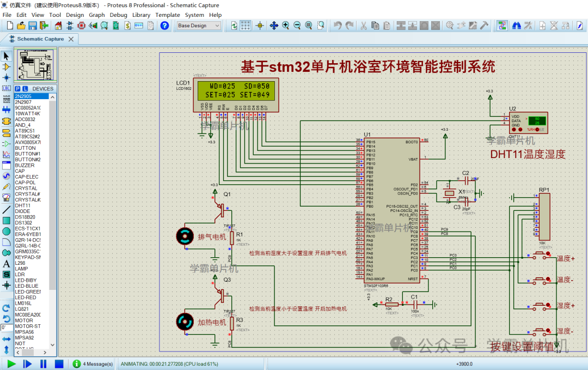Open the Edit menu
588x370 pixels.
[x=21, y=15]
